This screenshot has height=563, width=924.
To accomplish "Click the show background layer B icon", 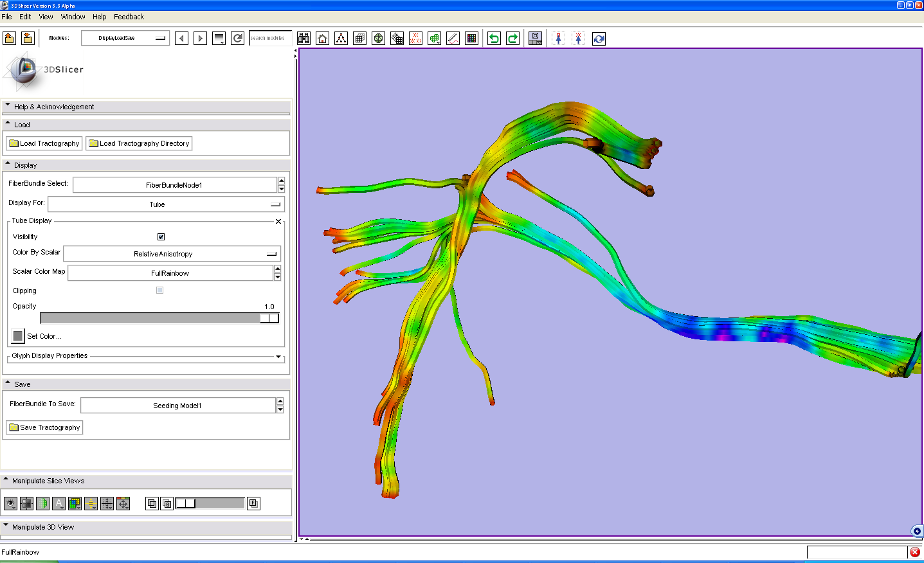I will tap(167, 503).
